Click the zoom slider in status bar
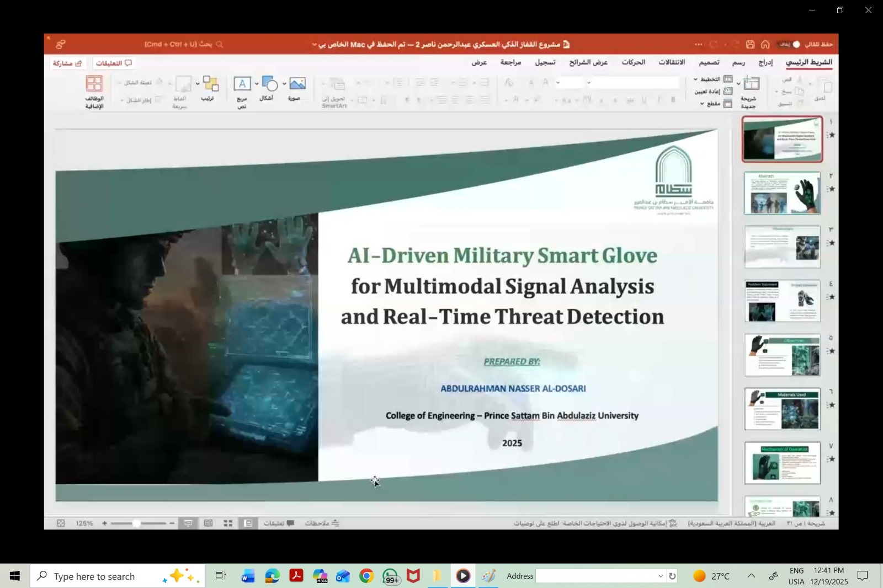The height and width of the screenshot is (588, 883). [138, 523]
